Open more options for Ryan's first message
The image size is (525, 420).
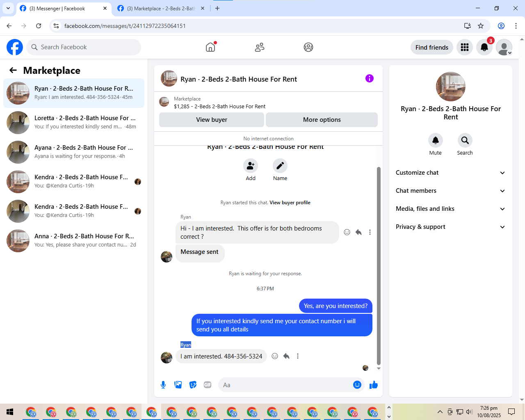tap(370, 232)
